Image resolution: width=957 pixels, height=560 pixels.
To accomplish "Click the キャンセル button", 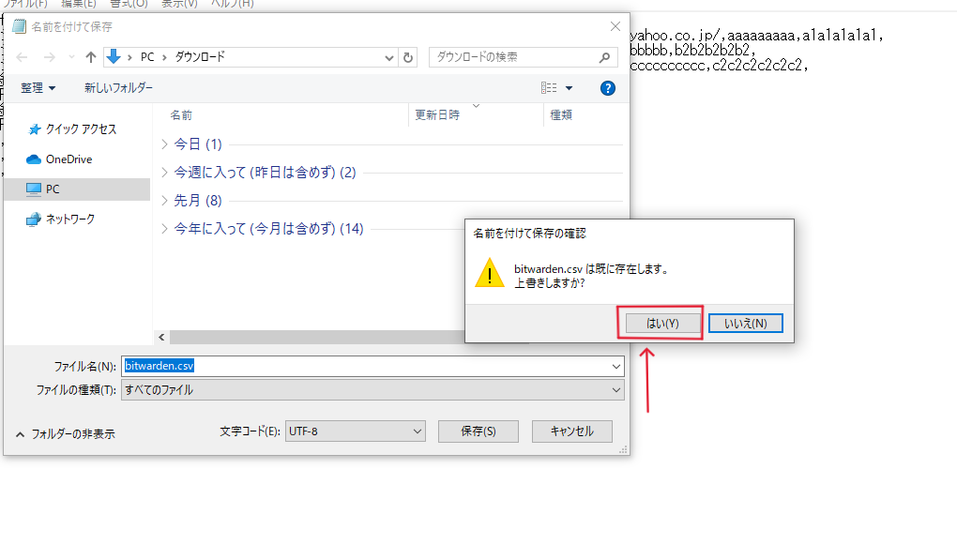I will (572, 431).
